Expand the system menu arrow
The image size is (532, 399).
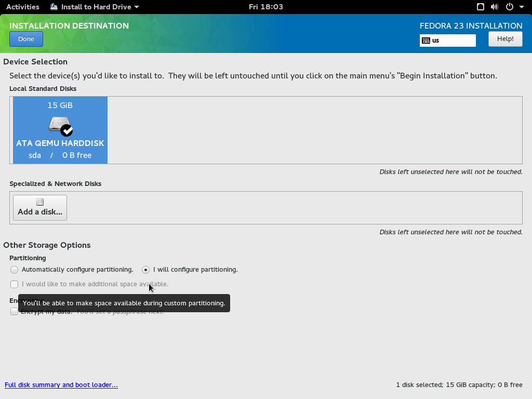point(522,7)
